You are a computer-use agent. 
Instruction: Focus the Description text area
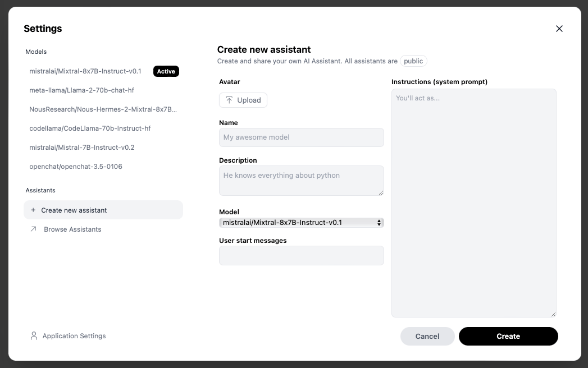(x=301, y=180)
